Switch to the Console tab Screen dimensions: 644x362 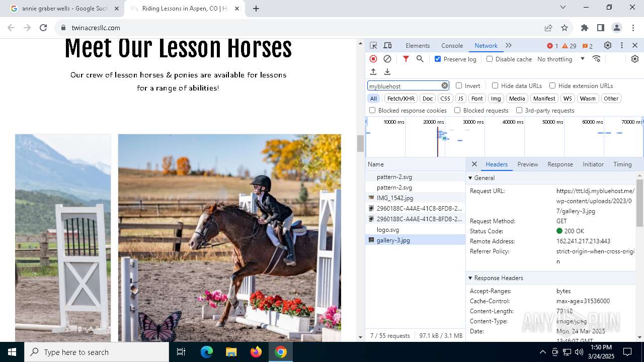point(452,45)
